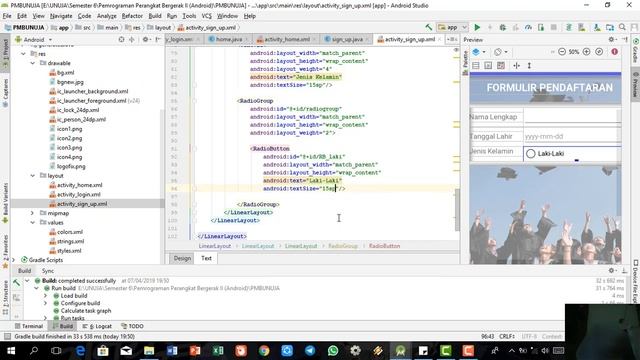This screenshot has width=640, height=360.
Task: Expand Gradle Scripts node
Action: [15, 260]
